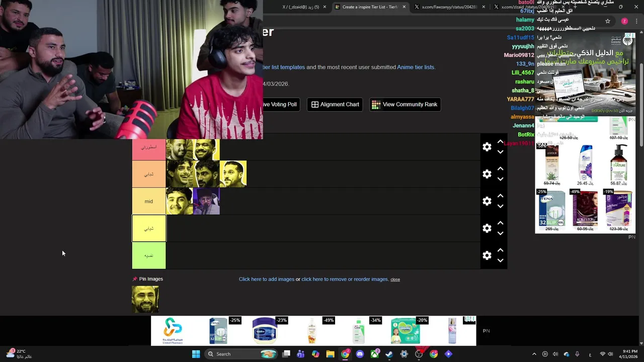Close the x.com/Fawzanyy tab
The height and width of the screenshot is (362, 644).
click(x=484, y=7)
